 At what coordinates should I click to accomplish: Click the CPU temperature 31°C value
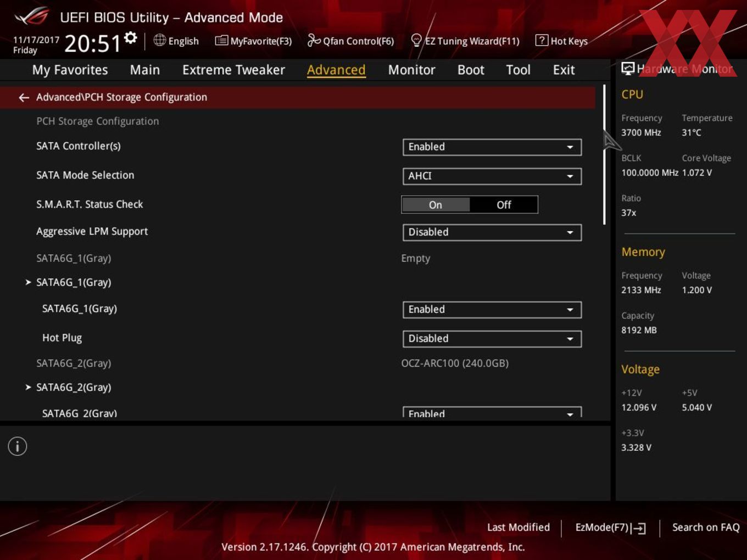[x=692, y=132]
